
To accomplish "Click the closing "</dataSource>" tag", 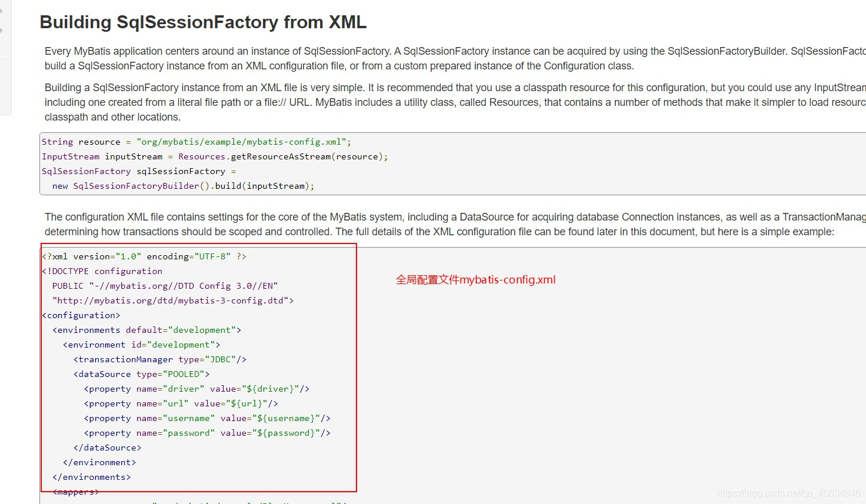I will coord(108,448).
